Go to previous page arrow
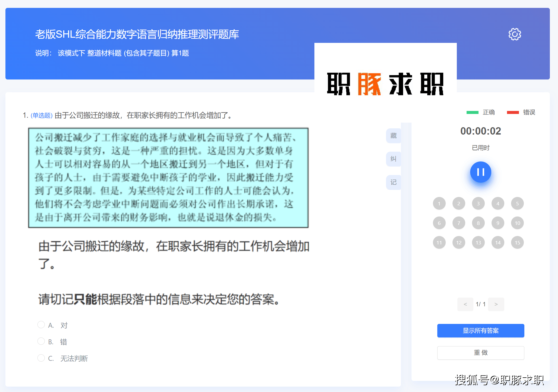The image size is (558, 392). click(x=465, y=304)
